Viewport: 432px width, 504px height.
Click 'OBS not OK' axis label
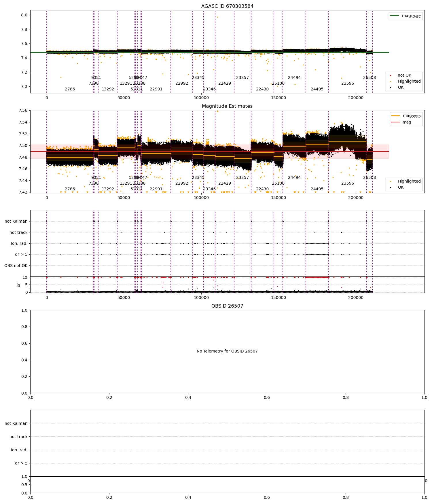coord(16,266)
